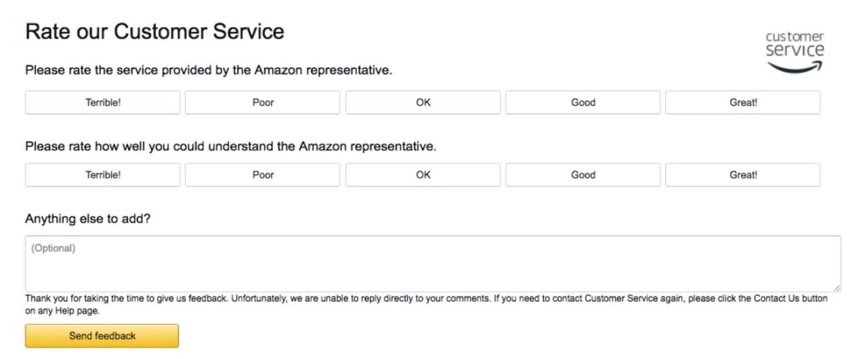Rate the service as Great!

742,102
